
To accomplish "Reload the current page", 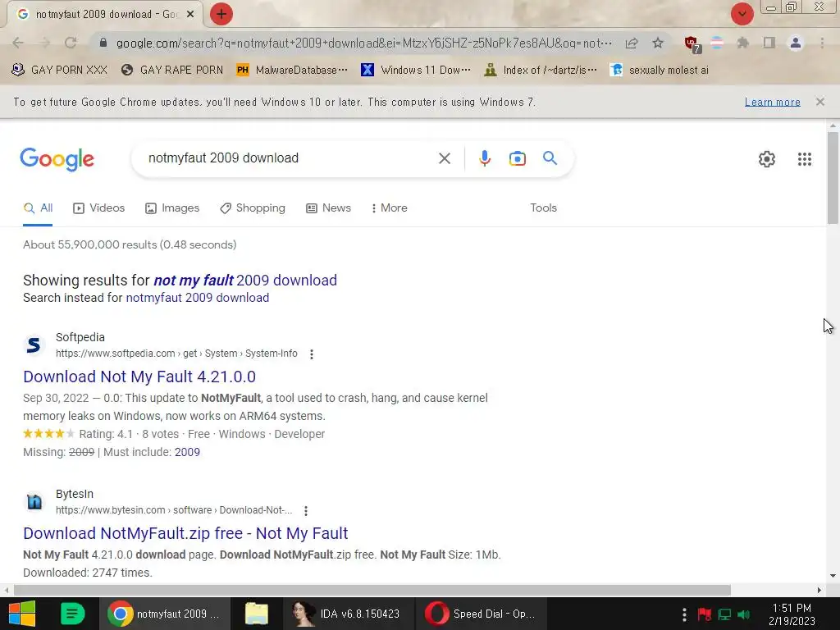I will point(71,43).
